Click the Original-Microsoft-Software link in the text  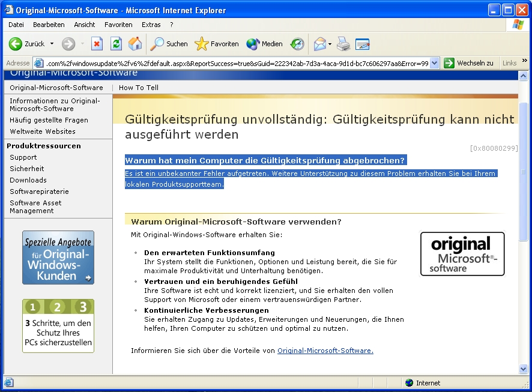point(325,351)
